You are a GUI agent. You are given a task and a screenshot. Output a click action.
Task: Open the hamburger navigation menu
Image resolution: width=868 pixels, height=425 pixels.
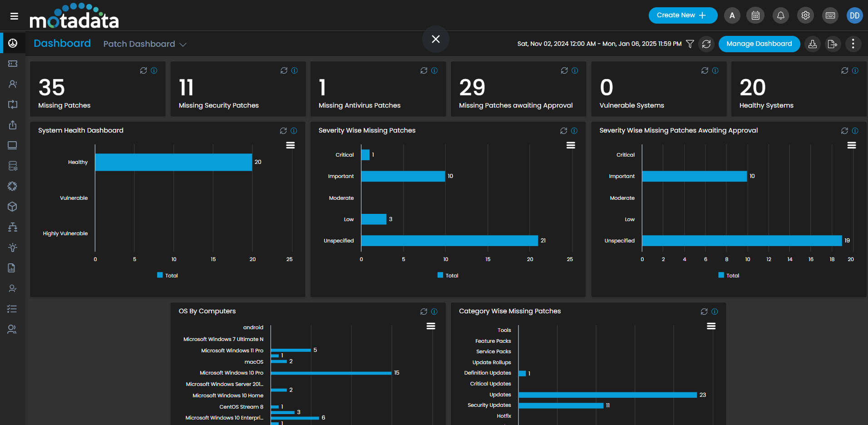point(14,16)
